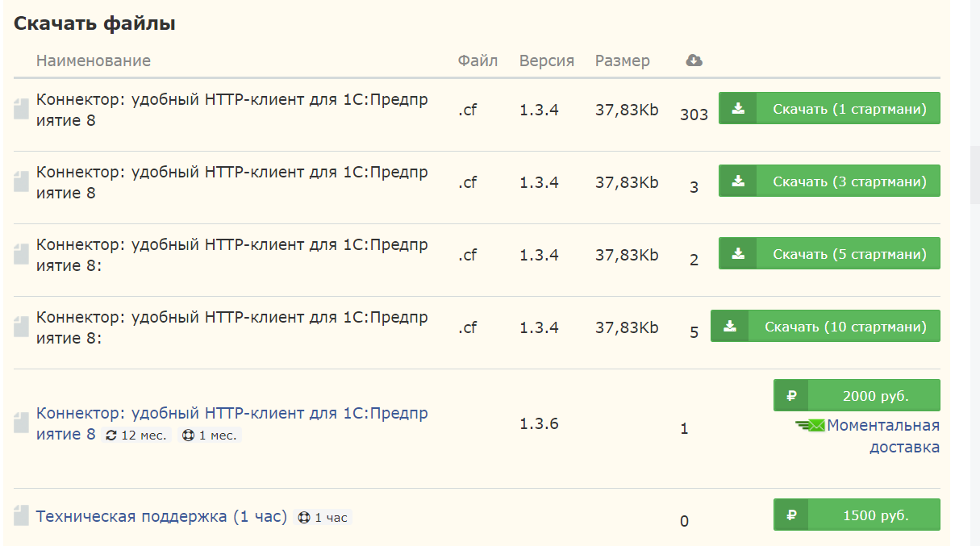The width and height of the screenshot is (980, 546).
Task: Click the download icon on the 3 стартмани button
Action: (x=737, y=181)
